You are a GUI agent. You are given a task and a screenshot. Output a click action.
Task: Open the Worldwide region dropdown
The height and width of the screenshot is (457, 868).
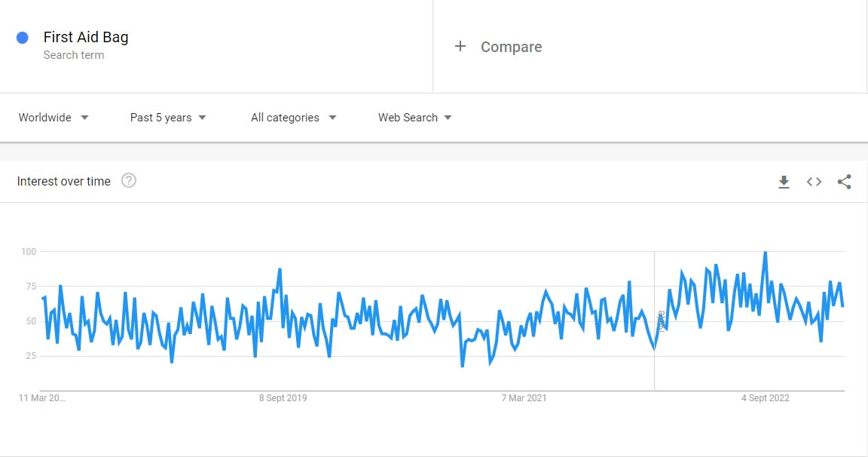click(x=53, y=118)
